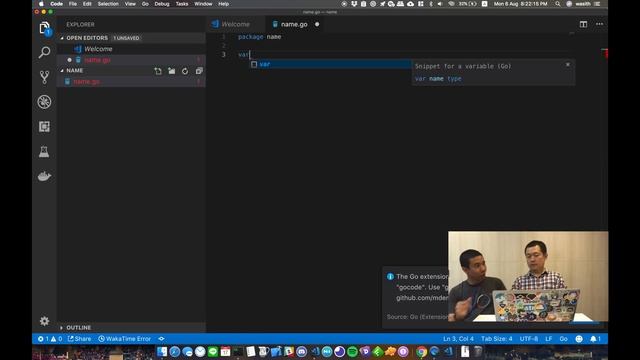Viewport: 640px width, 360px height.
Task: Change indentation via Tab Size: 4
Action: click(x=496, y=339)
